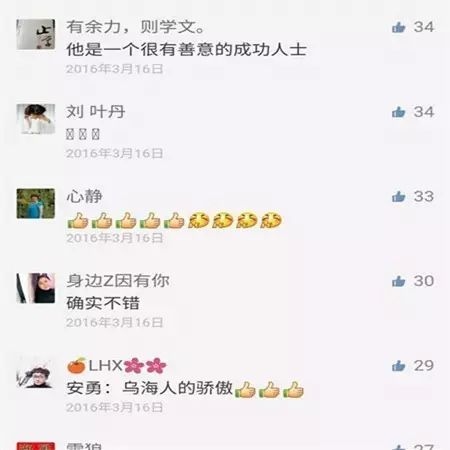Open the calligraphy avatar of 有余力，则学文。
Viewport: 450px width, 450px height.
36,34
